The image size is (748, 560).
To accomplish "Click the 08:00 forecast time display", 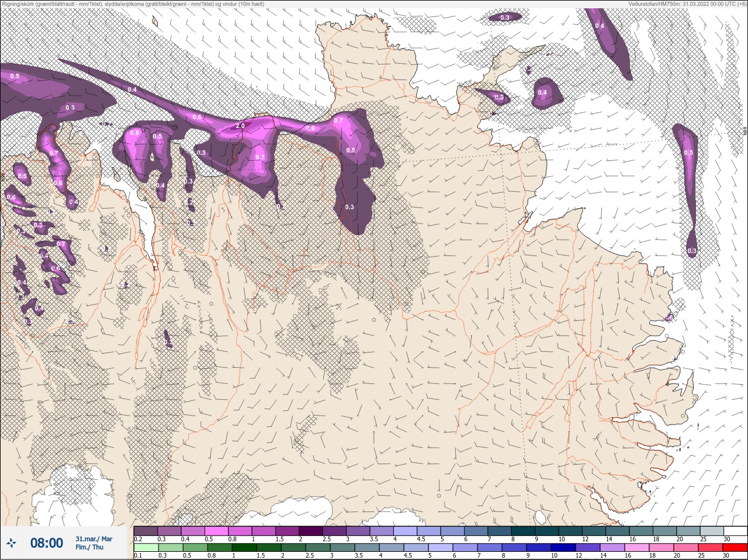I will [47, 543].
